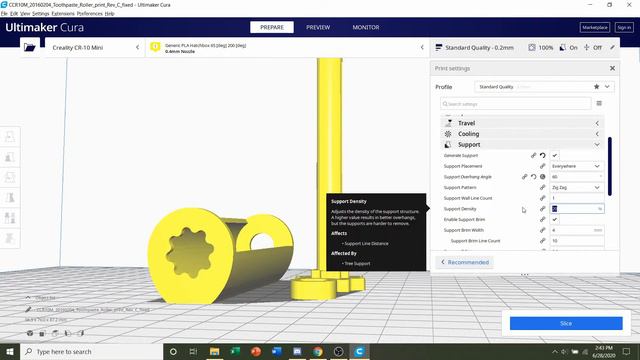Click the right side view camera icon
This screenshot has width=640, height=360.
[x=80, y=333]
